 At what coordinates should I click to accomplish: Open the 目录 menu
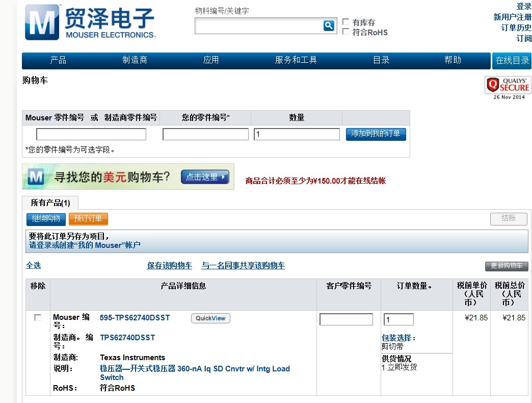(381, 60)
